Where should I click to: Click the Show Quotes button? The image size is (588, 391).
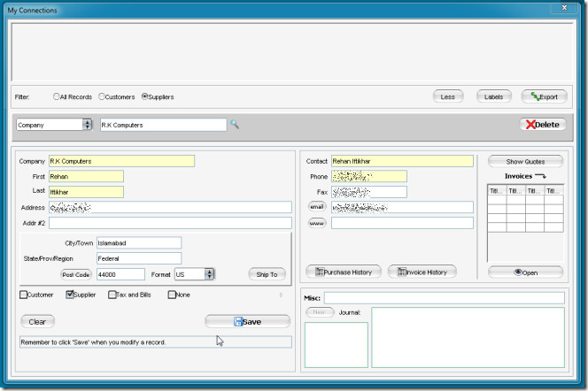click(x=525, y=162)
